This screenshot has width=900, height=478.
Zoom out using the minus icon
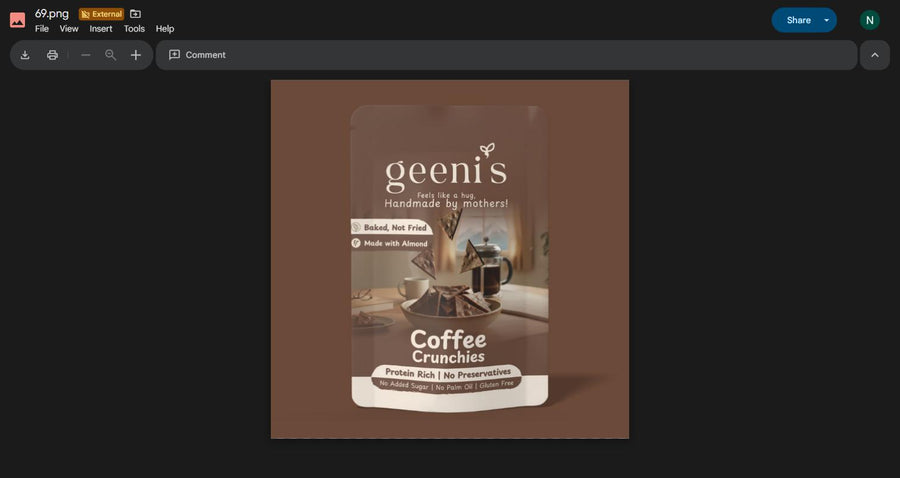point(86,55)
